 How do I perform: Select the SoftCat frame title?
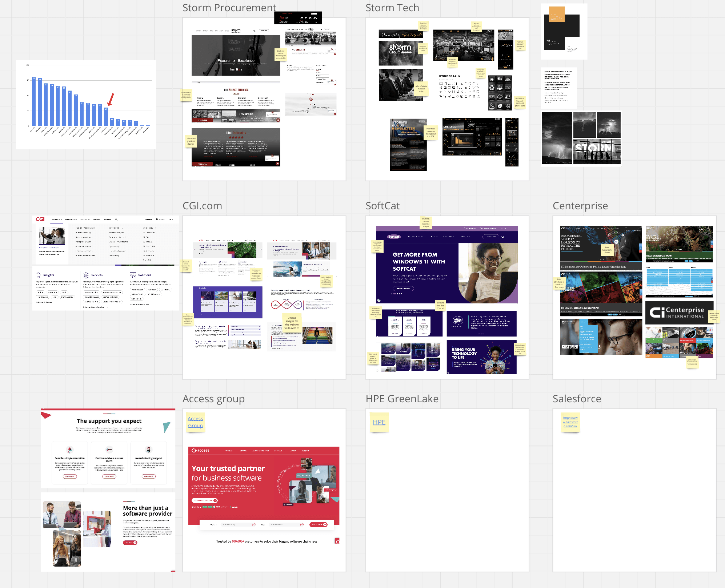382,206
